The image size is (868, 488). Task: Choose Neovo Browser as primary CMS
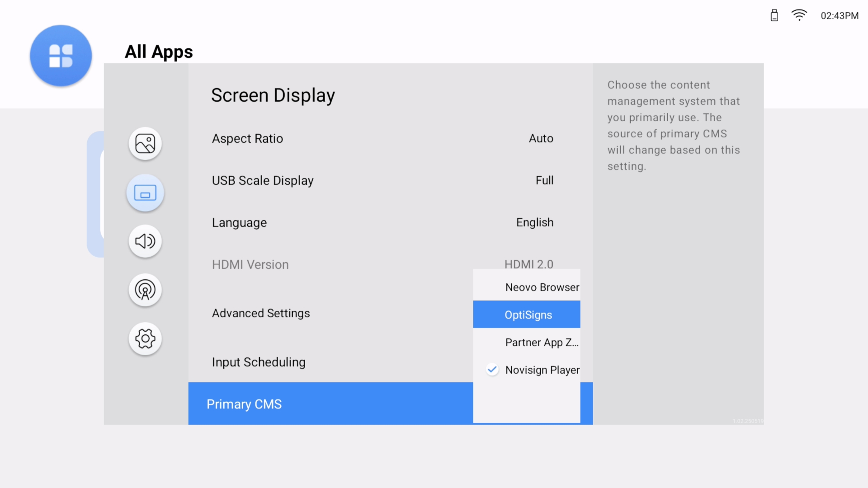[541, 287]
